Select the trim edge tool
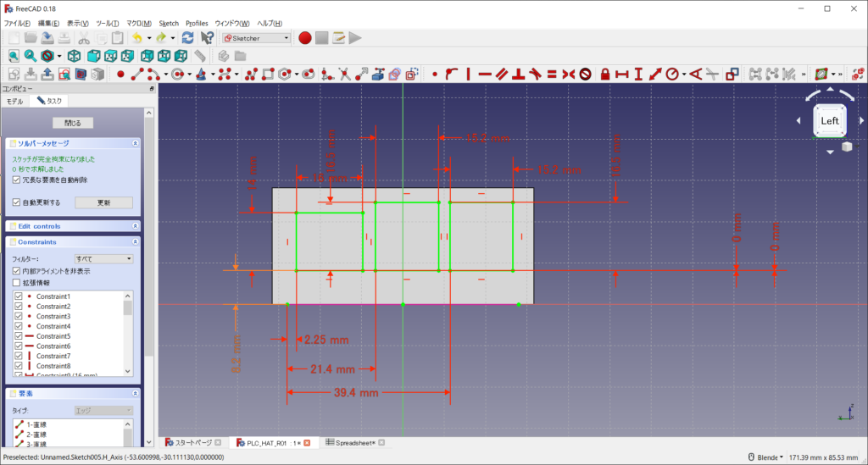The height and width of the screenshot is (465, 868). [343, 75]
